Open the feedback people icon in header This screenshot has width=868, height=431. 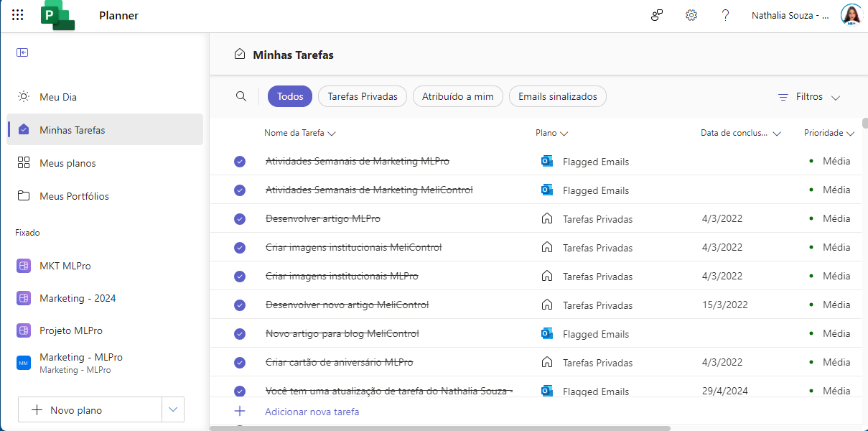point(657,15)
